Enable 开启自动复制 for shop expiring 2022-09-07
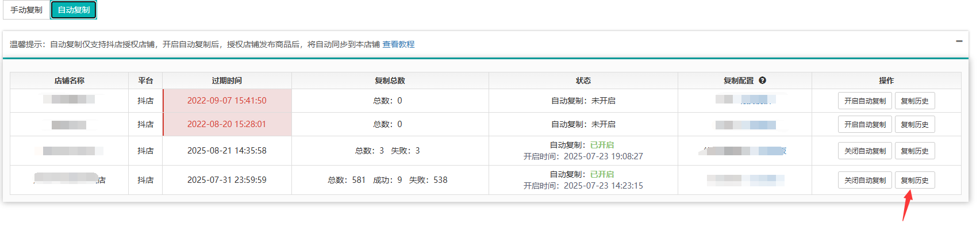980x249 pixels. pos(864,101)
